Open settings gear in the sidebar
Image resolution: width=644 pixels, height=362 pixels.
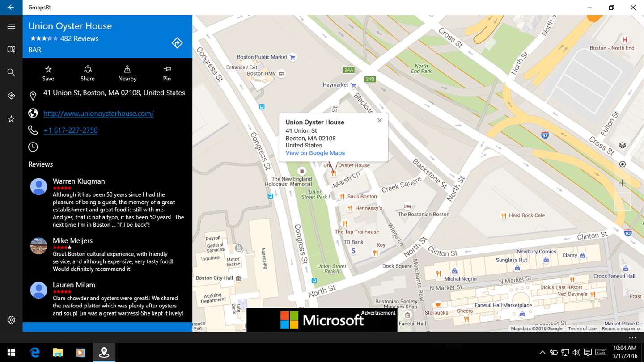coord(11,320)
